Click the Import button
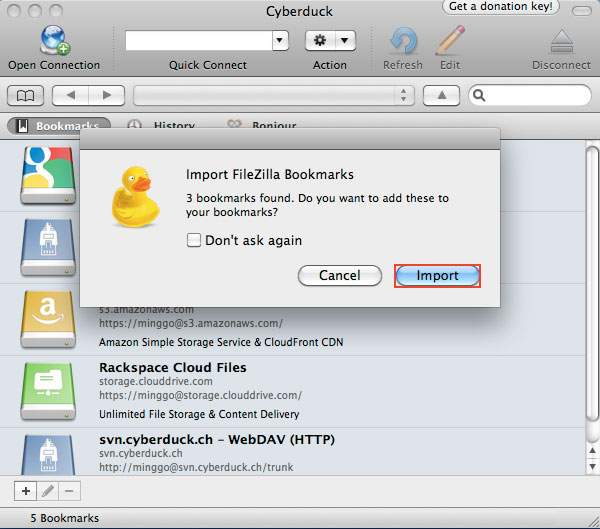 (x=437, y=276)
